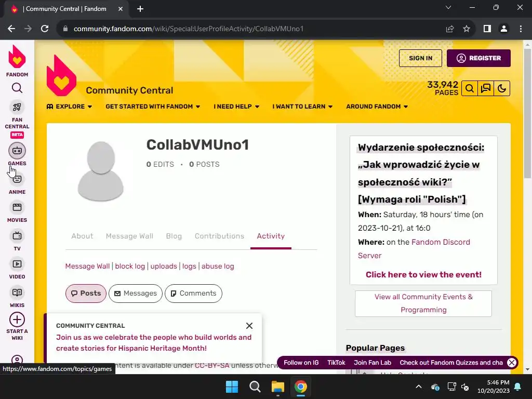532x399 pixels.
Task: Open the Fandom Discord Server link
Action: coord(414,249)
